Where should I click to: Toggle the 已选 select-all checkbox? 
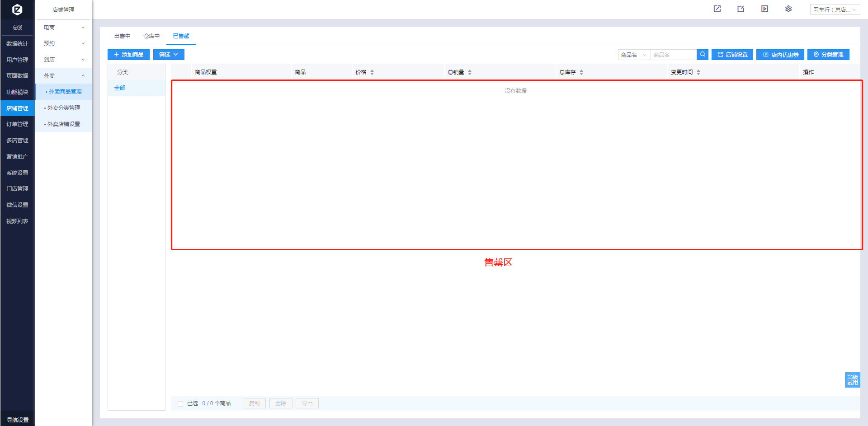[x=180, y=403]
